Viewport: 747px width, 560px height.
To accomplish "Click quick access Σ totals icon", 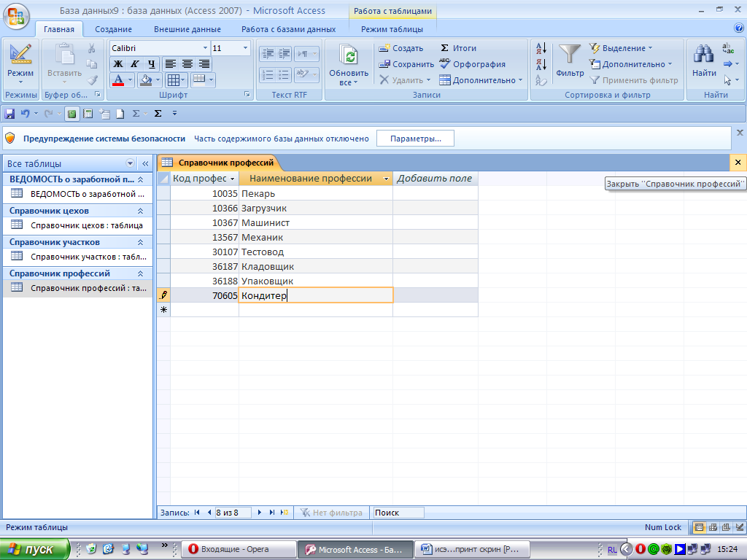I will pyautogui.click(x=158, y=113).
